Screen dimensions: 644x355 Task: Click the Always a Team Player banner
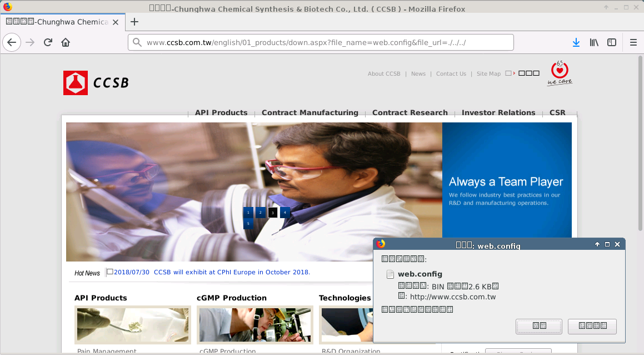point(507,180)
